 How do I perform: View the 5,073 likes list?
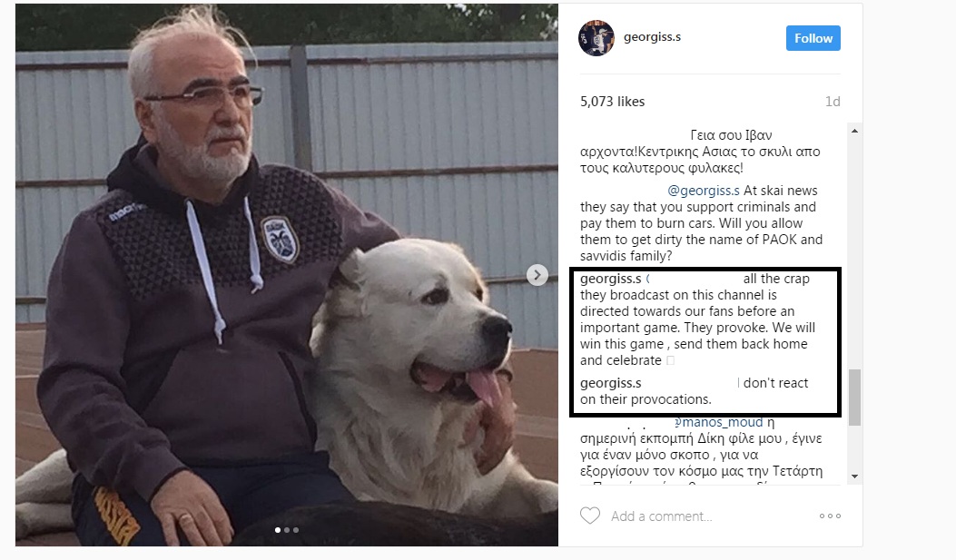pos(612,102)
